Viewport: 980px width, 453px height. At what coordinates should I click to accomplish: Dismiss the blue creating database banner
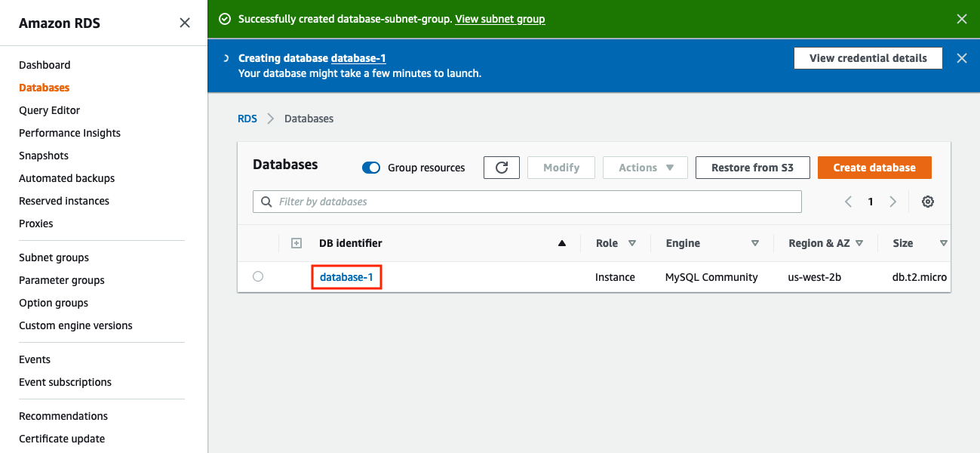pyautogui.click(x=962, y=58)
